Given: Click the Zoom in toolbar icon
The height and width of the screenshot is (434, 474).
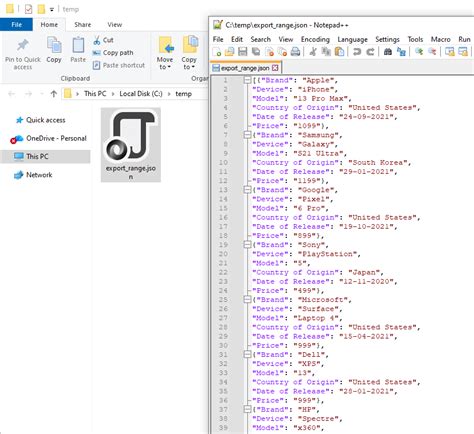Looking at the screenshot, I should (419, 52).
